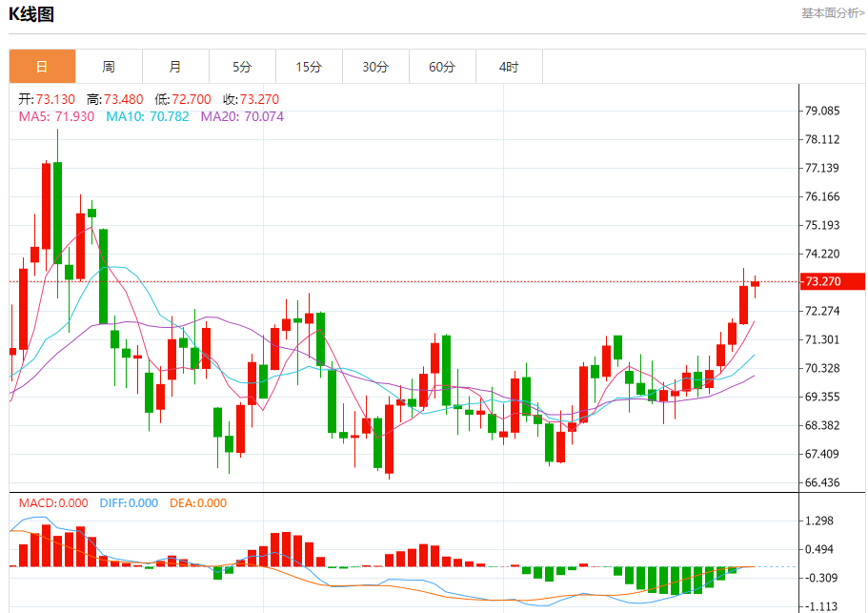
Task: Click the 1.298 MACD axis label
Action: coord(819,521)
